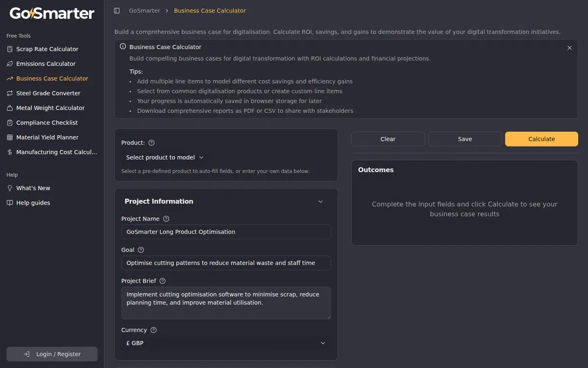This screenshot has width=588, height=368.
Task: Click the sidebar collapse icon beside breadcrumb
Action: [x=116, y=10]
